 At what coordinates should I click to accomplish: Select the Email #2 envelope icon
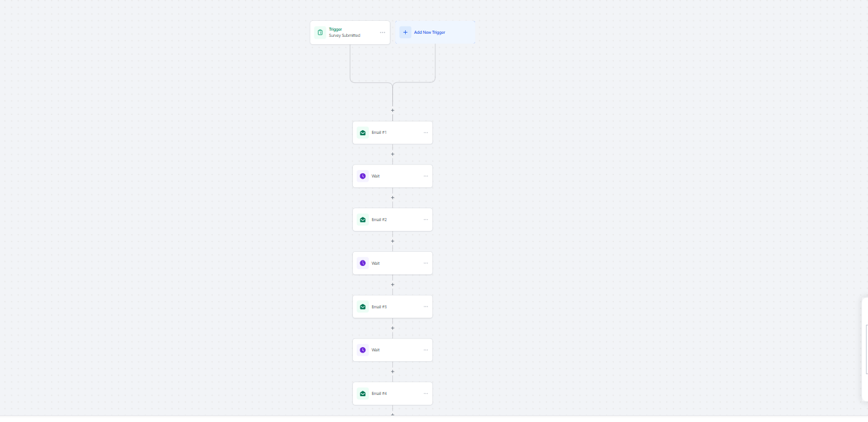tap(363, 220)
